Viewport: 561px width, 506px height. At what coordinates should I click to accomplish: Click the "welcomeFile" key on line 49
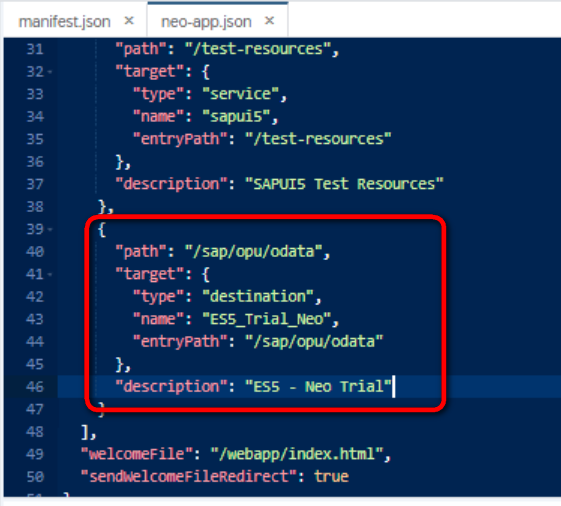137,454
